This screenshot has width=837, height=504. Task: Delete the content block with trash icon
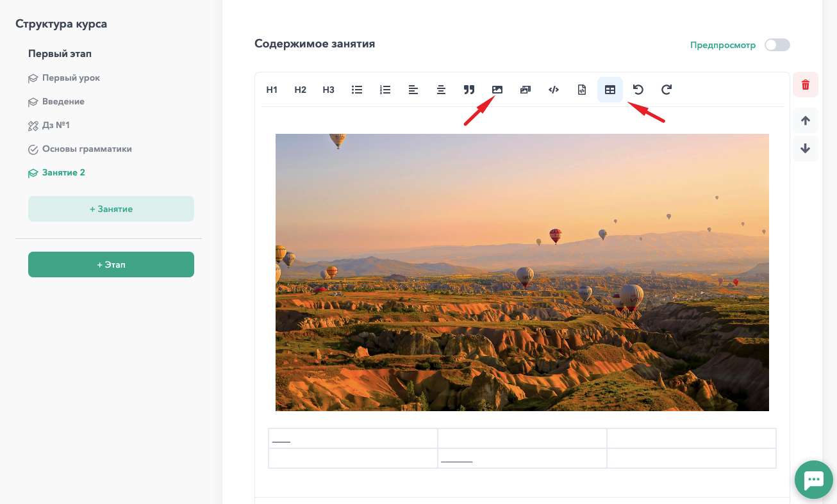point(806,85)
